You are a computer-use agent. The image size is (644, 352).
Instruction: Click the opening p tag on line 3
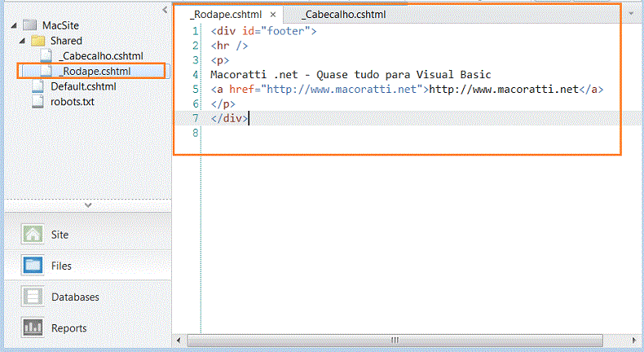220,60
